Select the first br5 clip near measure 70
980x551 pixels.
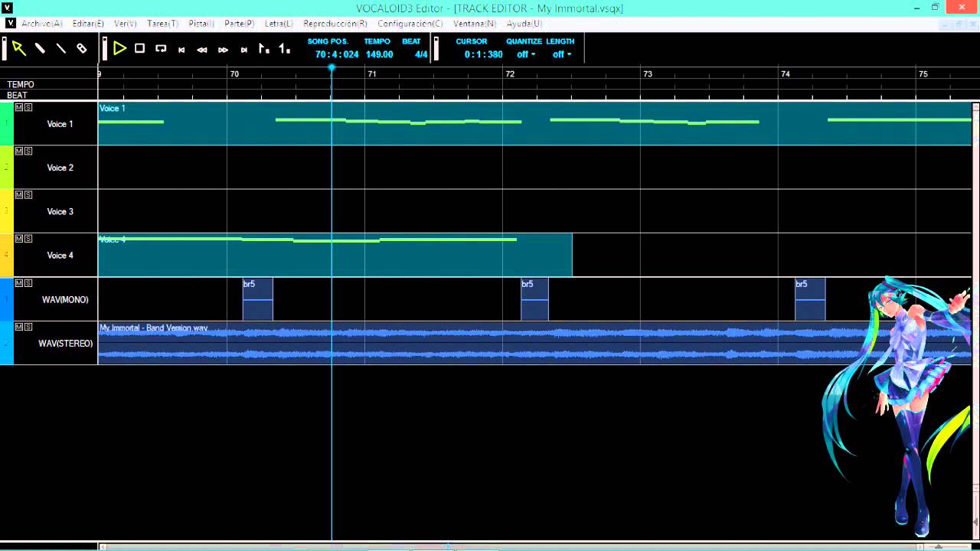[x=258, y=299]
